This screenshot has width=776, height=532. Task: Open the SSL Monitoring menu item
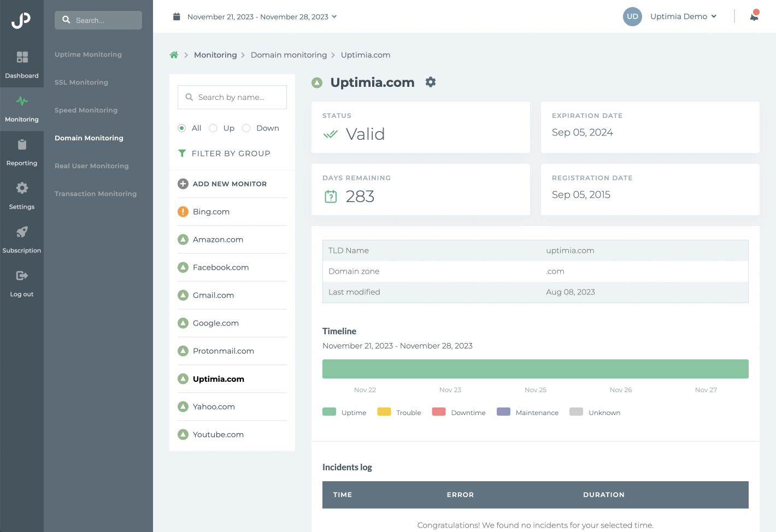(81, 82)
